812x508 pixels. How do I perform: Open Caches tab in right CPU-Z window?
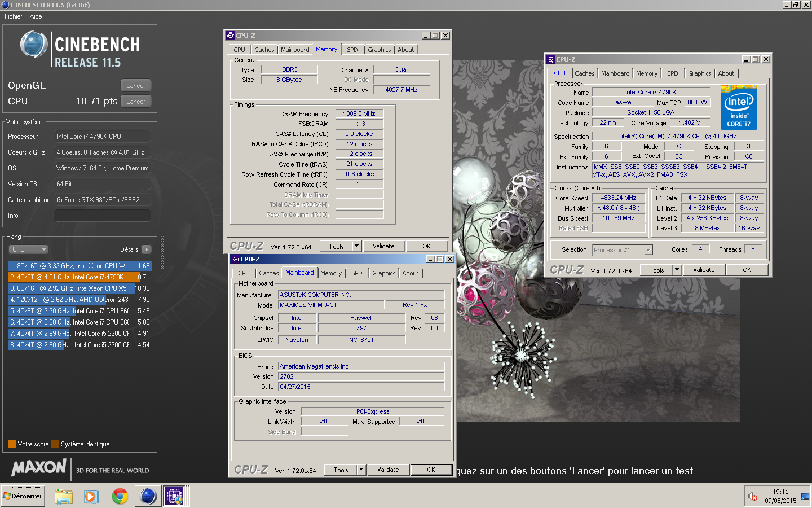pos(585,73)
